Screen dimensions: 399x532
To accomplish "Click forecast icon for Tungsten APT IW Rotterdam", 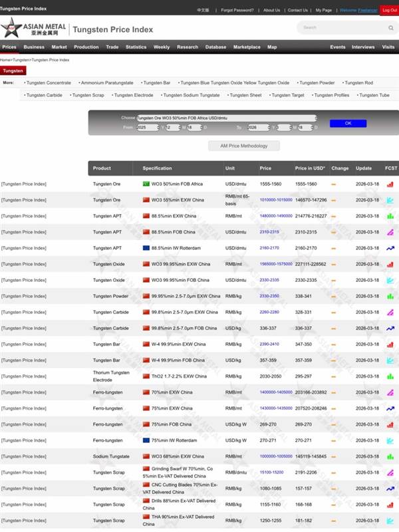I will [390, 248].
